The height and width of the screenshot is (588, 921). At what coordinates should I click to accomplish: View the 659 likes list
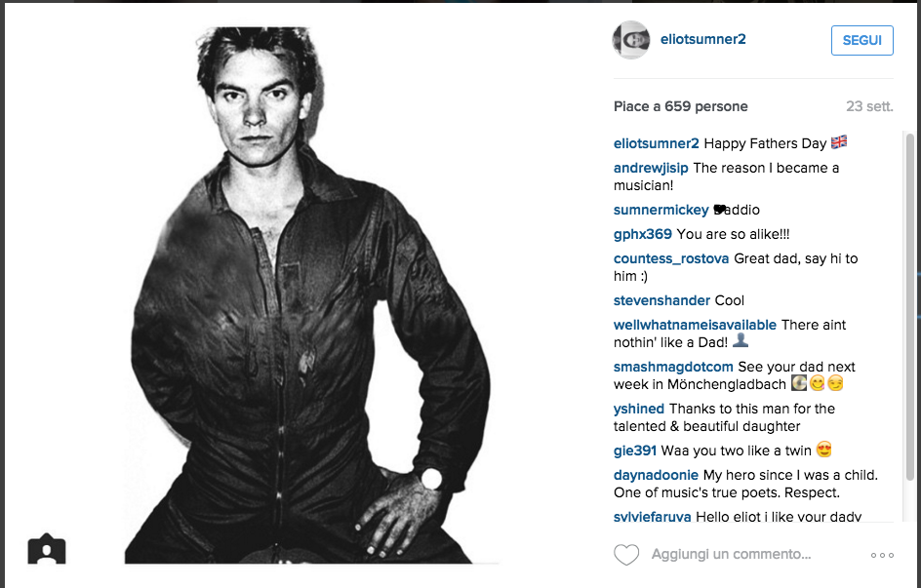click(681, 107)
